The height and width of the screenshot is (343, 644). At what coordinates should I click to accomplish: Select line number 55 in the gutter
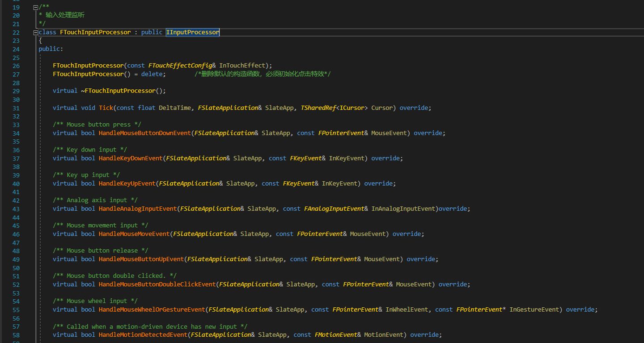pyautogui.click(x=16, y=310)
